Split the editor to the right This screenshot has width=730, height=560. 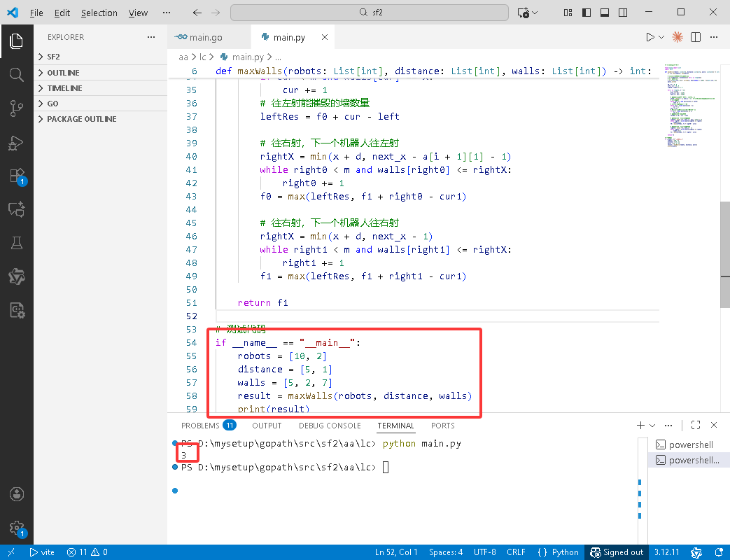pos(696,37)
